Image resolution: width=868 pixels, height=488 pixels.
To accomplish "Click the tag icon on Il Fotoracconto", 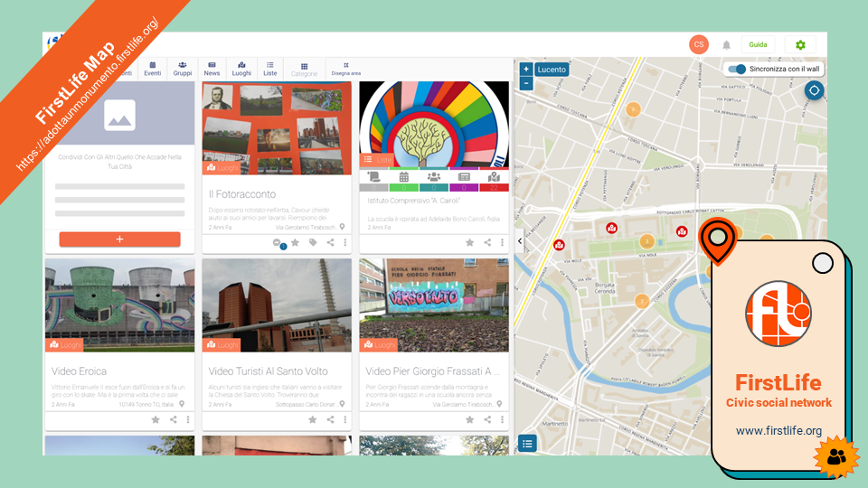I will 313,242.
